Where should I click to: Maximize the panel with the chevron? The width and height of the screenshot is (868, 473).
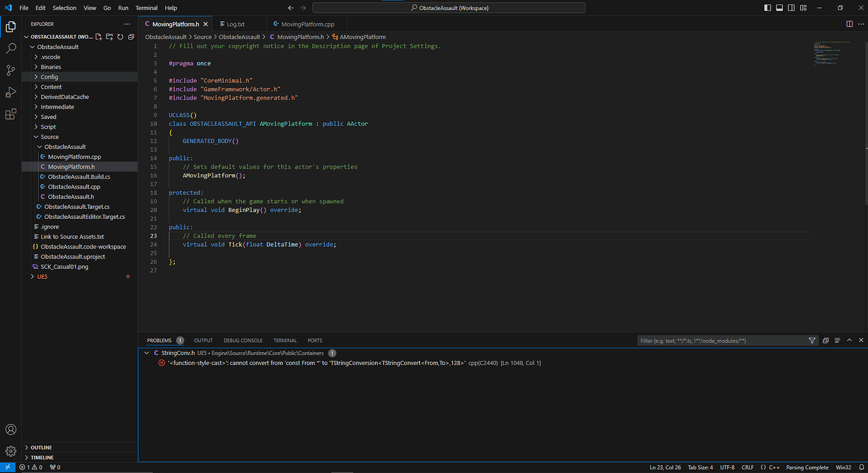click(849, 340)
